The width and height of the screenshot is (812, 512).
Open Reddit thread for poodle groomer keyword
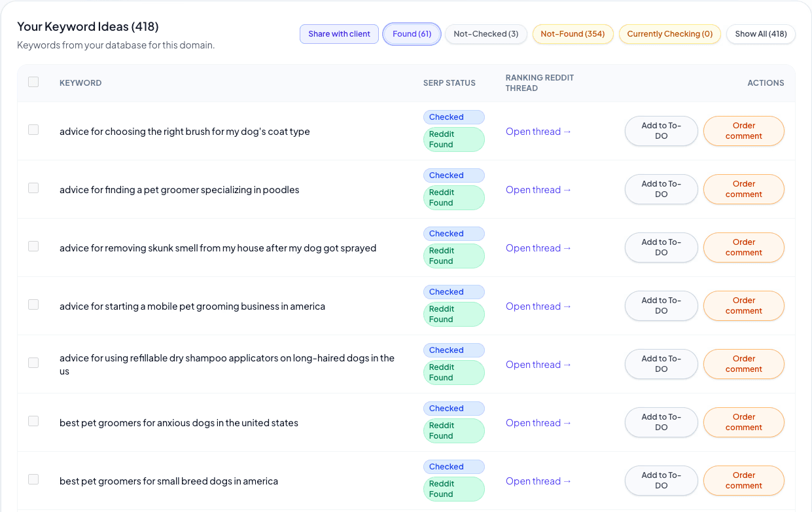tap(538, 190)
